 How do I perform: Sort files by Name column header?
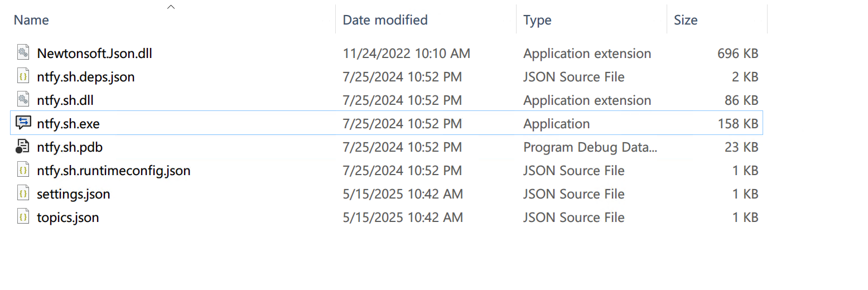(31, 20)
